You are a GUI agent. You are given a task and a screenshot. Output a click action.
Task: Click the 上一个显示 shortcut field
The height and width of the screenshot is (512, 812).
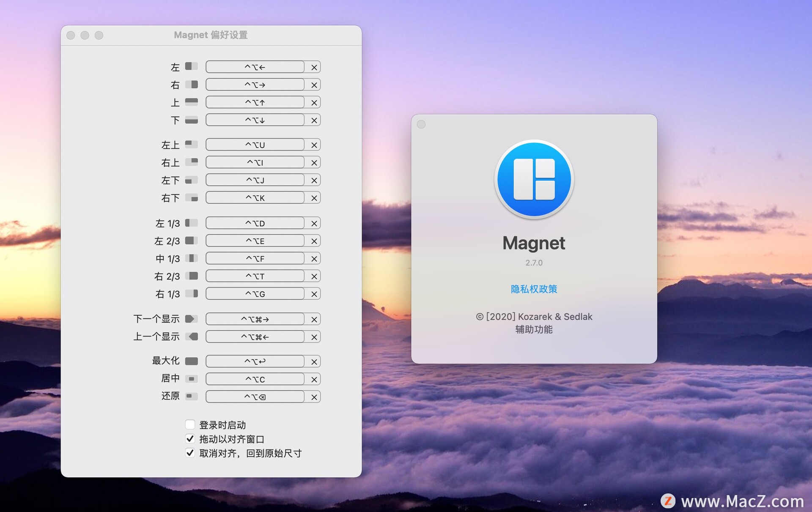255,337
